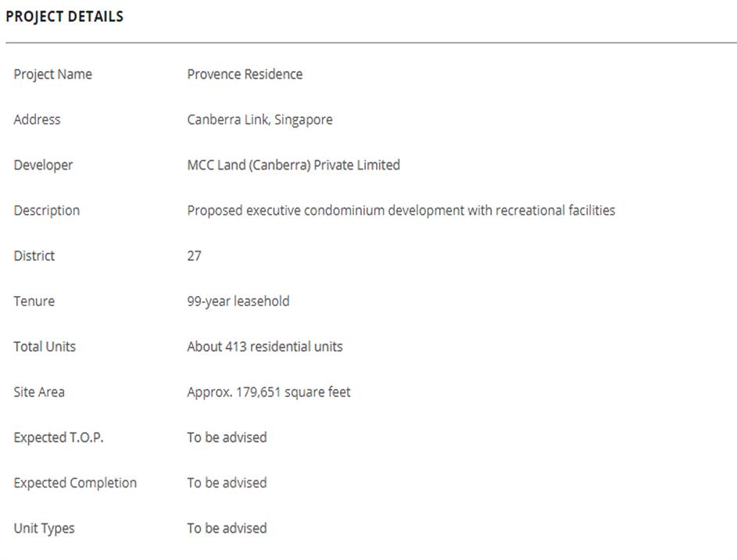Click the district value 27
Image resolution: width=737 pixels, height=560 pixels.
(194, 255)
